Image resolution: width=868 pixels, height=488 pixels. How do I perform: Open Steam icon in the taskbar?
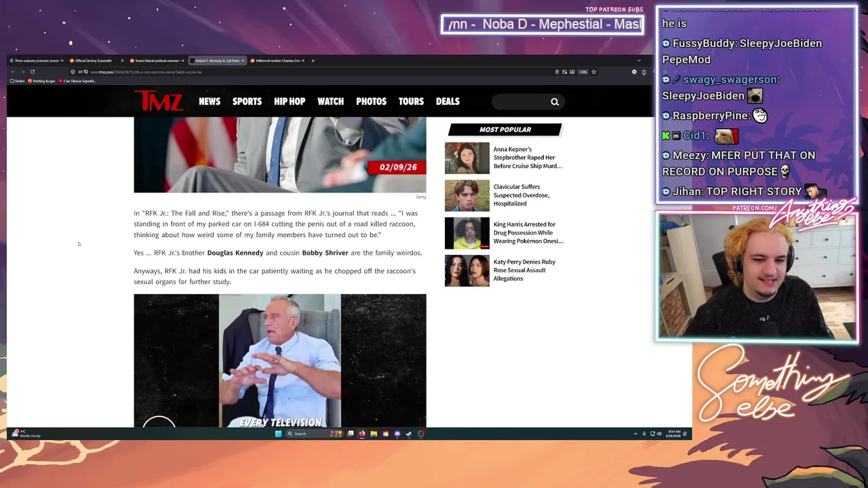[409, 434]
